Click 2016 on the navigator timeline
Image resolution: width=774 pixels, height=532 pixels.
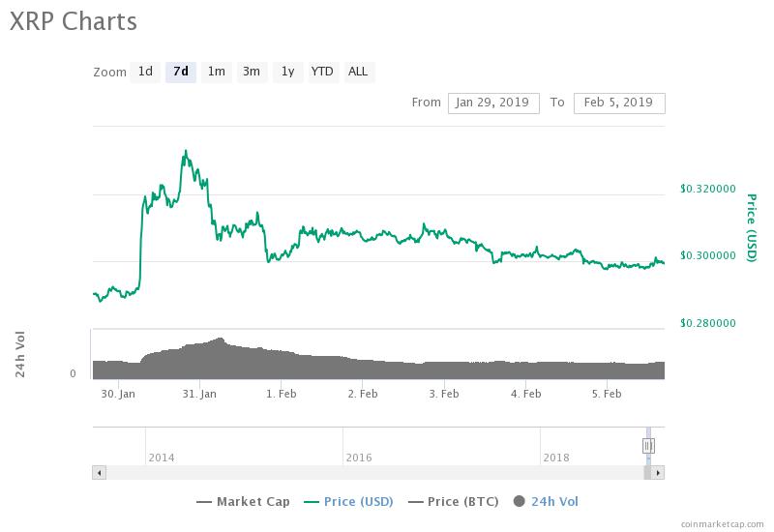coord(359,458)
